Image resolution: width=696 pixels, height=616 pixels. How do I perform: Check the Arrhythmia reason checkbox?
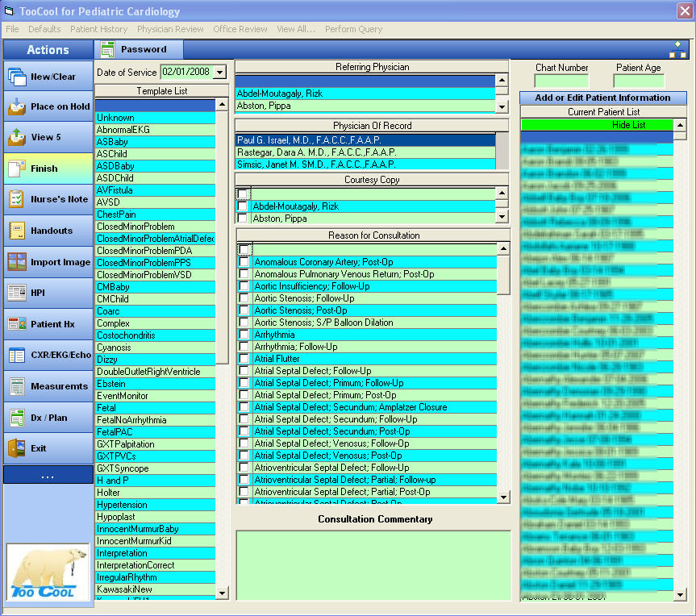click(x=244, y=335)
